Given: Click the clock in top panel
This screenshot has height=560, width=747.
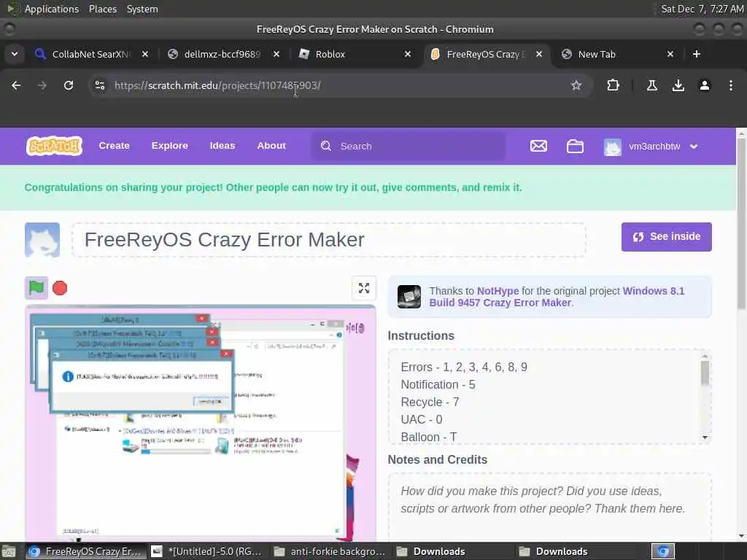Looking at the screenshot, I should pos(702,9).
